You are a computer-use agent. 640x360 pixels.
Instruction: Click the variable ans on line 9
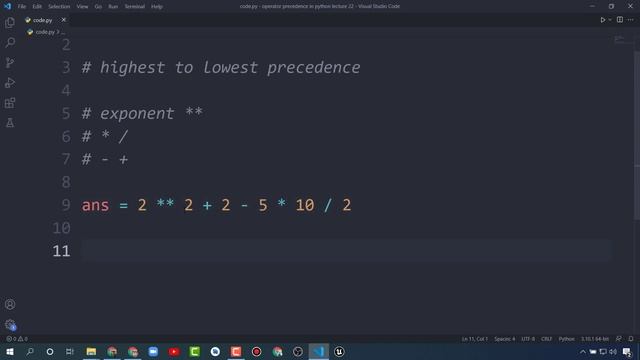coord(95,205)
